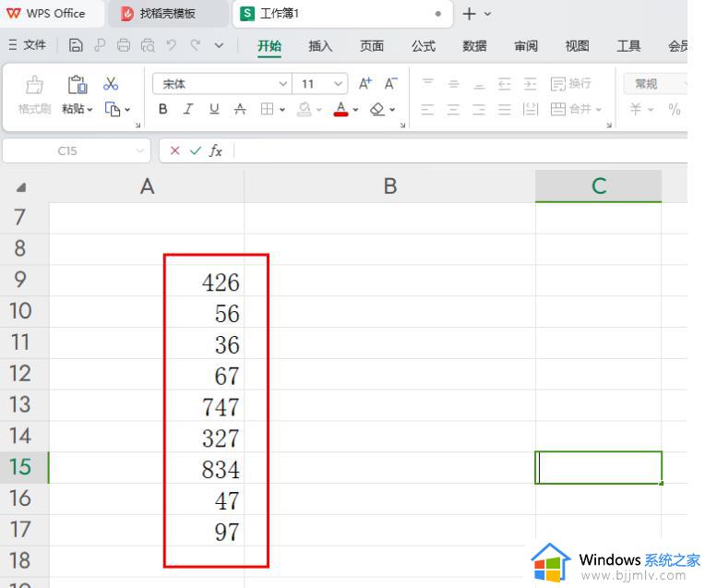Viewport: 705px width, 588px height.
Task: Align text left
Action: (427, 109)
